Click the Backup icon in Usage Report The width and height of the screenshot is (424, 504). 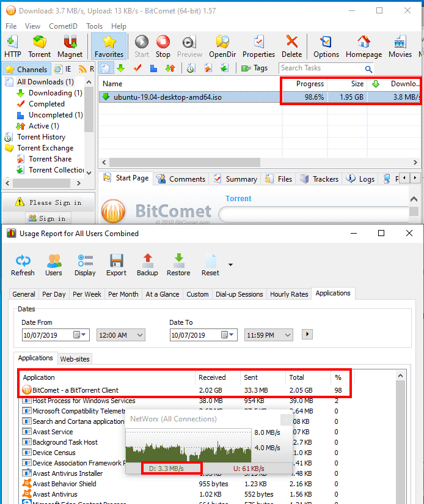coord(147,265)
